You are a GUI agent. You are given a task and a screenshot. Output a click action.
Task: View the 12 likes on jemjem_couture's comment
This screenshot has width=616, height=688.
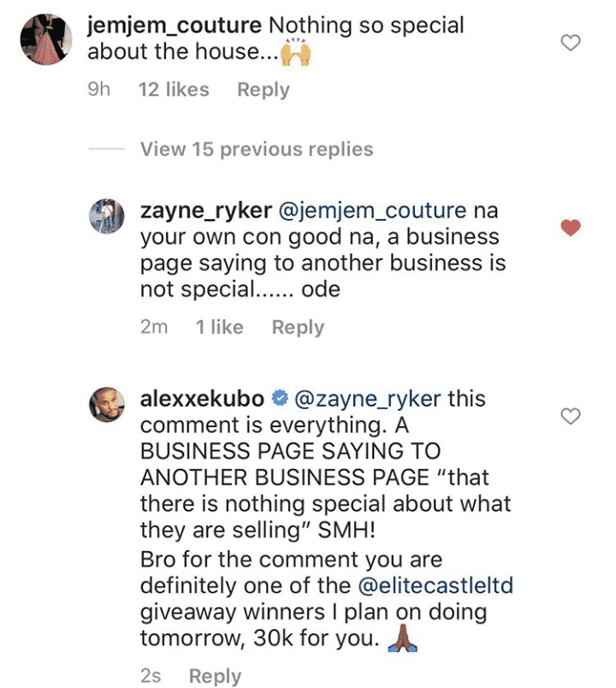tap(174, 90)
